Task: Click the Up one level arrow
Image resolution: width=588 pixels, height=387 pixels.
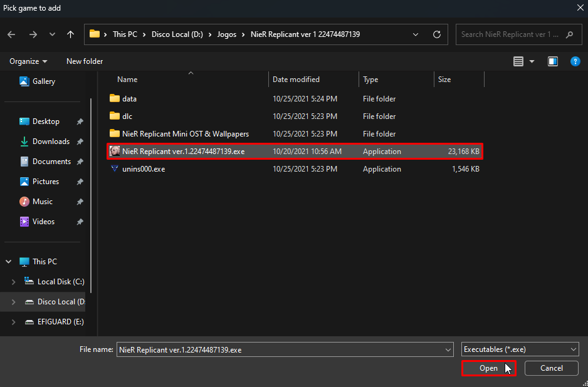Action: click(x=71, y=34)
